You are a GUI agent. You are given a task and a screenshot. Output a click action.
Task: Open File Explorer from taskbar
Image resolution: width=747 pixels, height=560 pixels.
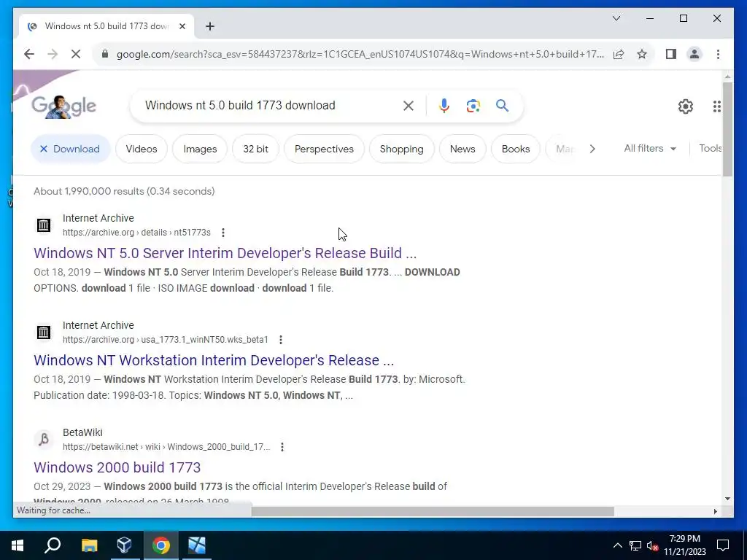[x=89, y=545]
